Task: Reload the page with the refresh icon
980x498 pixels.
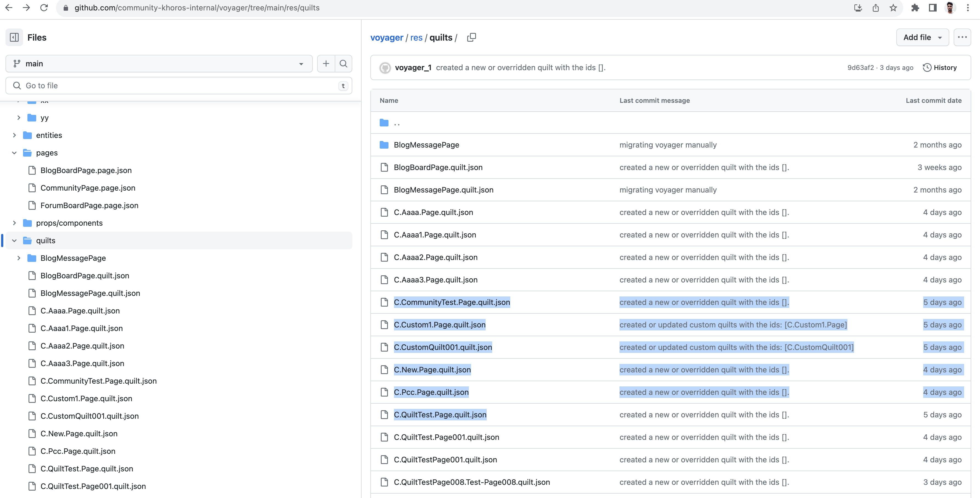Action: click(44, 8)
